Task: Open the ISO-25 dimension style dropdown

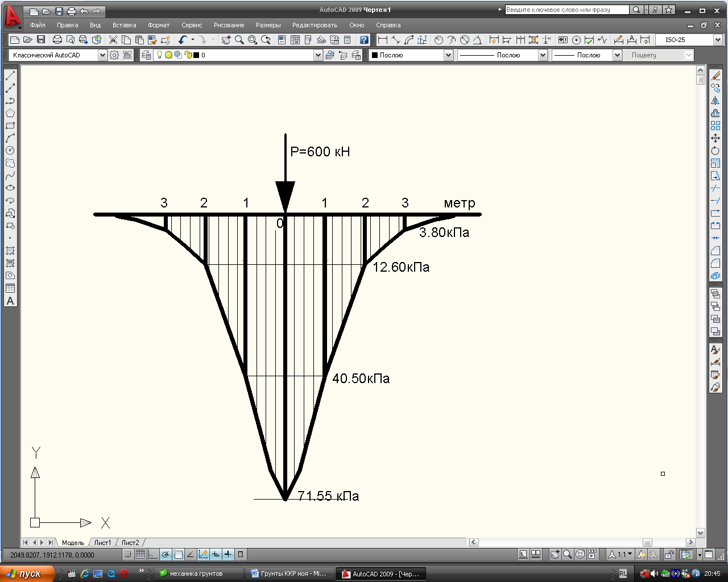Action: coord(718,40)
